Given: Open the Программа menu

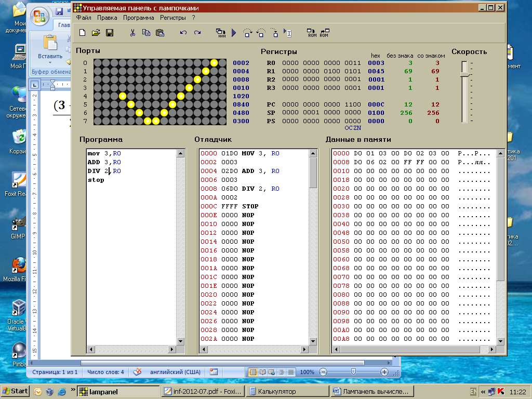Looking at the screenshot, I should pyautogui.click(x=138, y=18).
